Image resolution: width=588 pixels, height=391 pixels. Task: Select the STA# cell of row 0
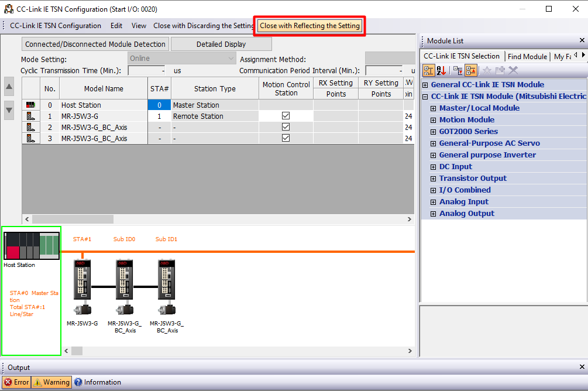pos(159,105)
